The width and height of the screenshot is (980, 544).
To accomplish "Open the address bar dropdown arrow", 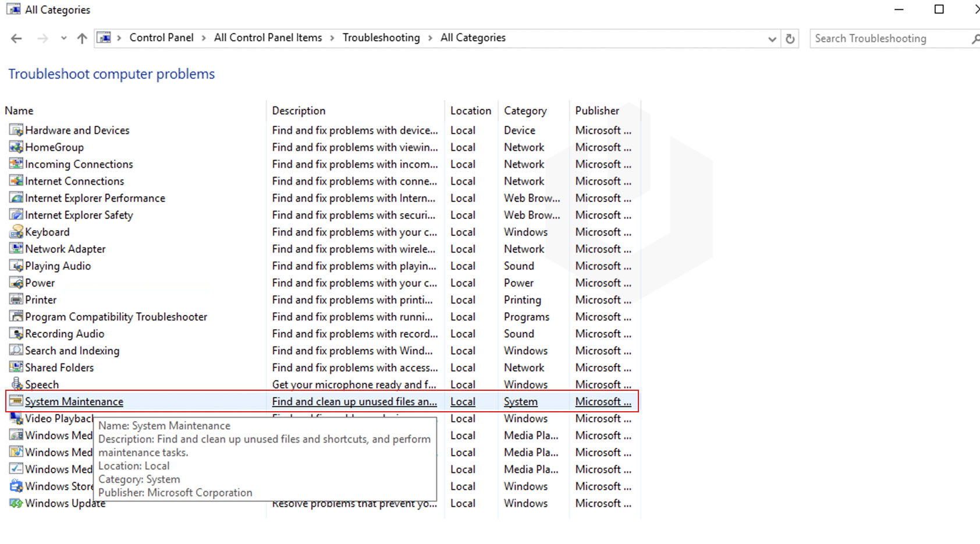I will click(x=772, y=38).
